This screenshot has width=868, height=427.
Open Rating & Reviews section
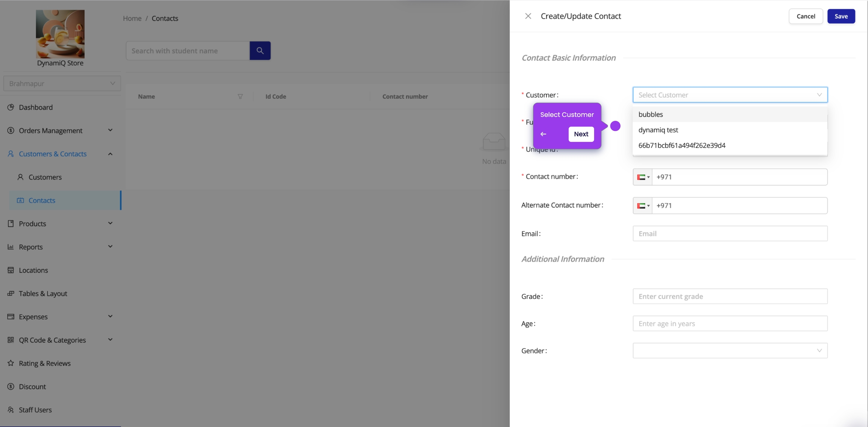44,363
